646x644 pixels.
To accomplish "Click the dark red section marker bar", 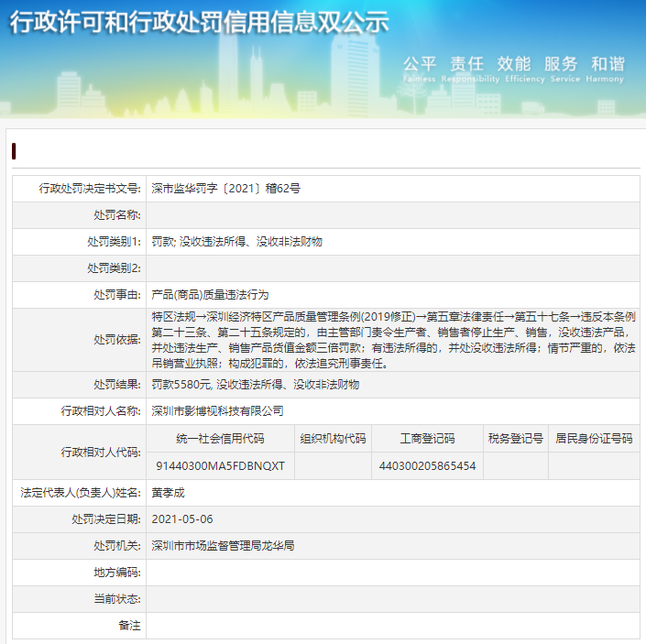I will point(14,151).
